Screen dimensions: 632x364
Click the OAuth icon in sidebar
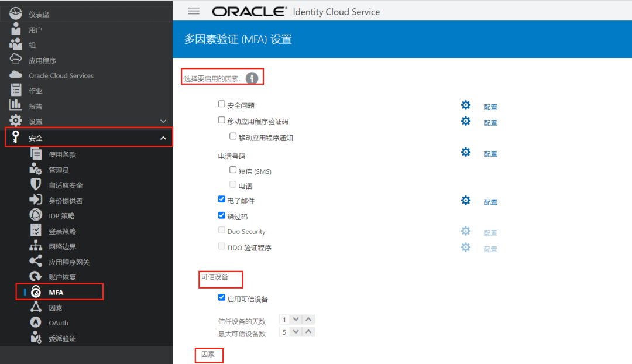click(x=36, y=322)
